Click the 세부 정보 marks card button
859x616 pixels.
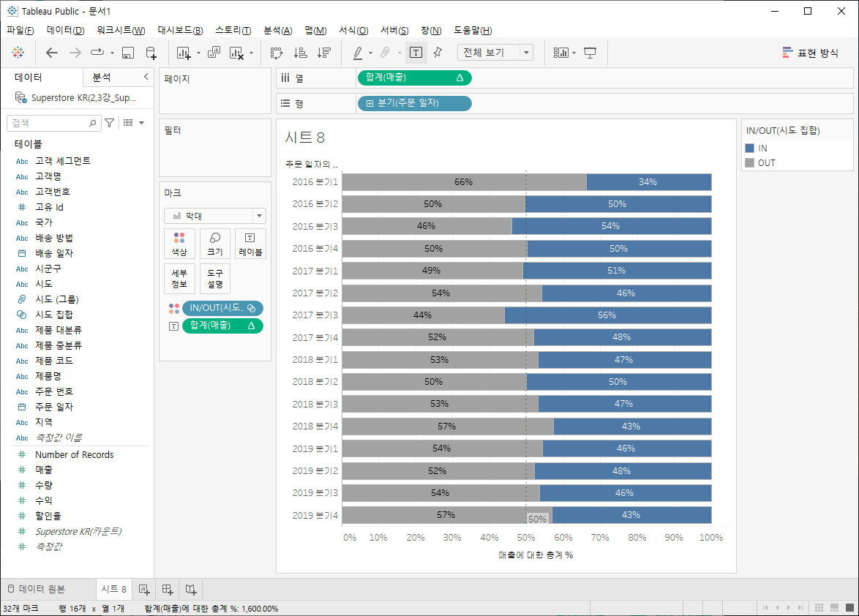(x=179, y=278)
